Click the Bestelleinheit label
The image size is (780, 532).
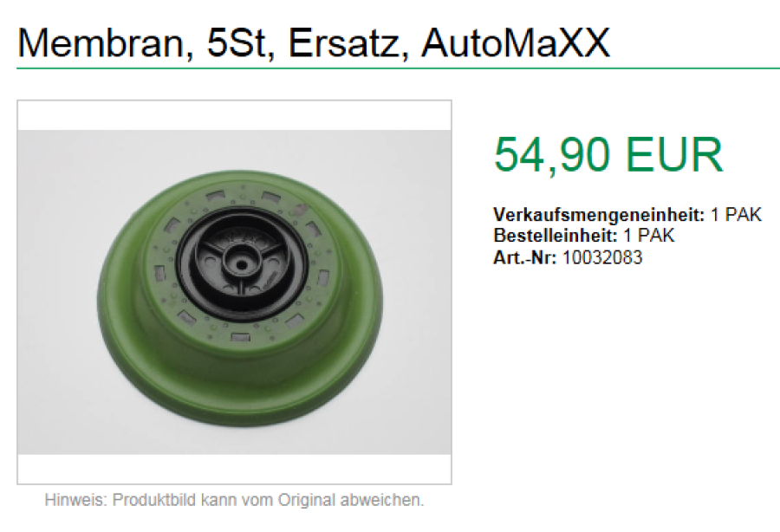tap(556, 235)
